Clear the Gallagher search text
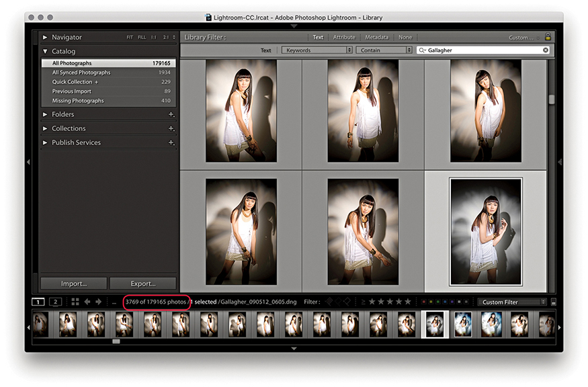588x387 pixels. [546, 50]
